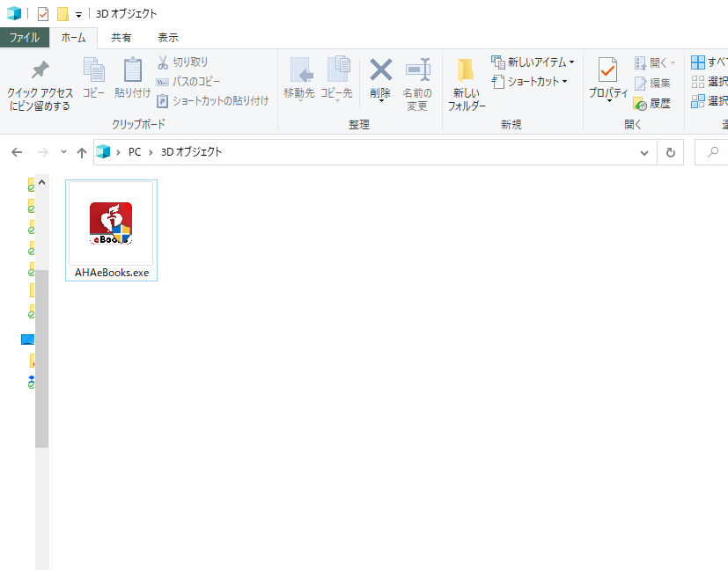Click the navigation pane scroll-up arrow

pos(41,182)
